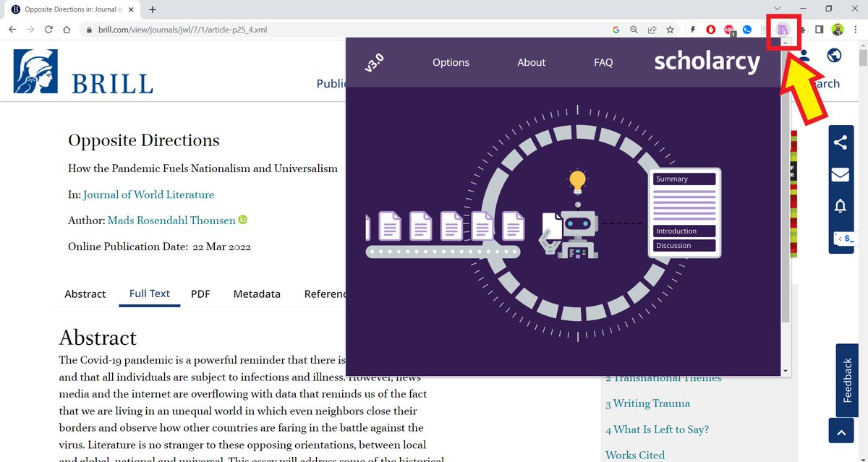Bookmark this page with the star icon
This screenshot has width=868, height=462.
click(x=671, y=30)
